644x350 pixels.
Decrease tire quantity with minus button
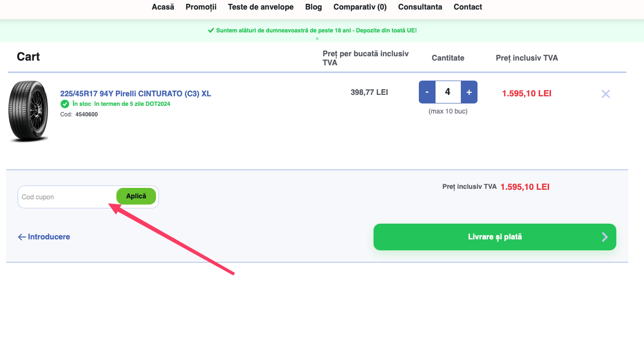[427, 92]
